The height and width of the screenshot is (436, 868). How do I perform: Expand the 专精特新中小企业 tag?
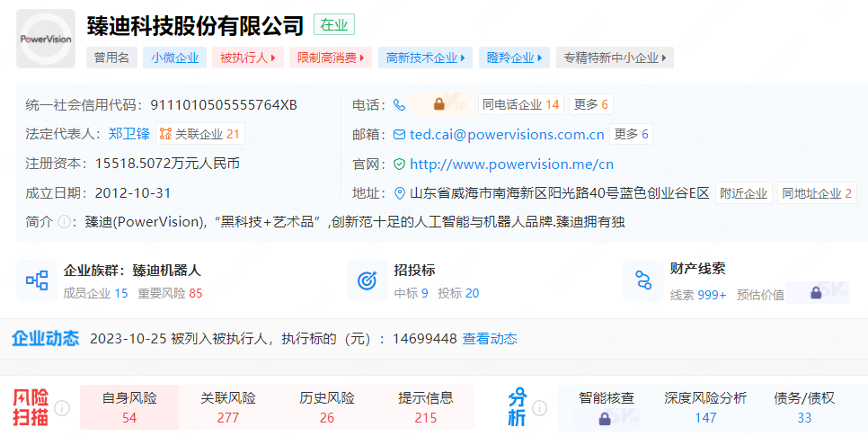point(615,58)
